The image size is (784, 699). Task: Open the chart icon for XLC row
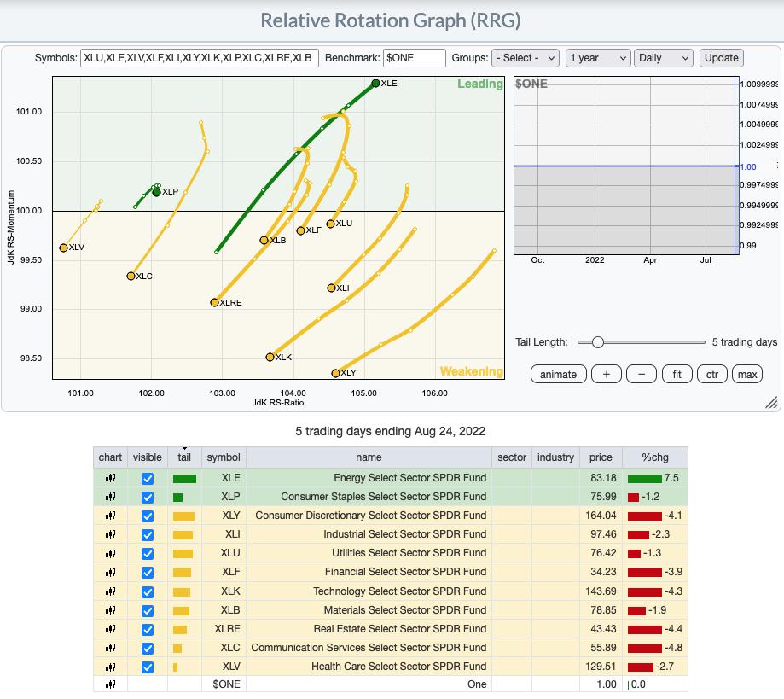pyautogui.click(x=111, y=648)
